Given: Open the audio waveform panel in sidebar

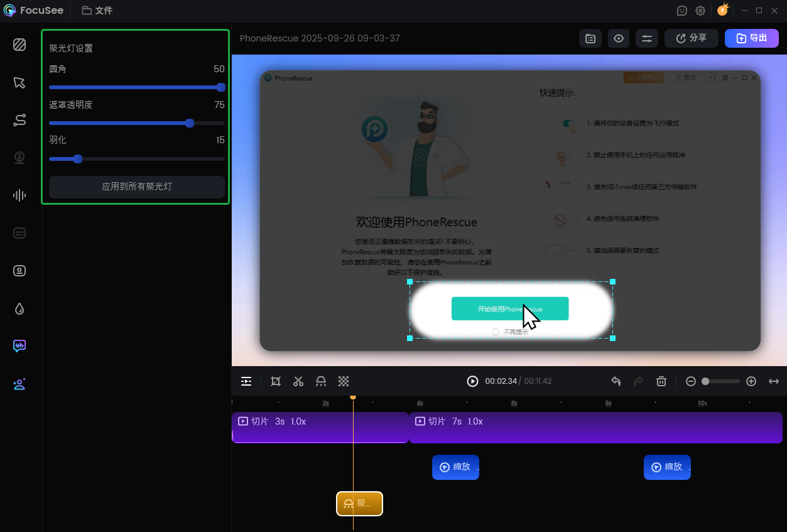Looking at the screenshot, I should click(x=19, y=195).
